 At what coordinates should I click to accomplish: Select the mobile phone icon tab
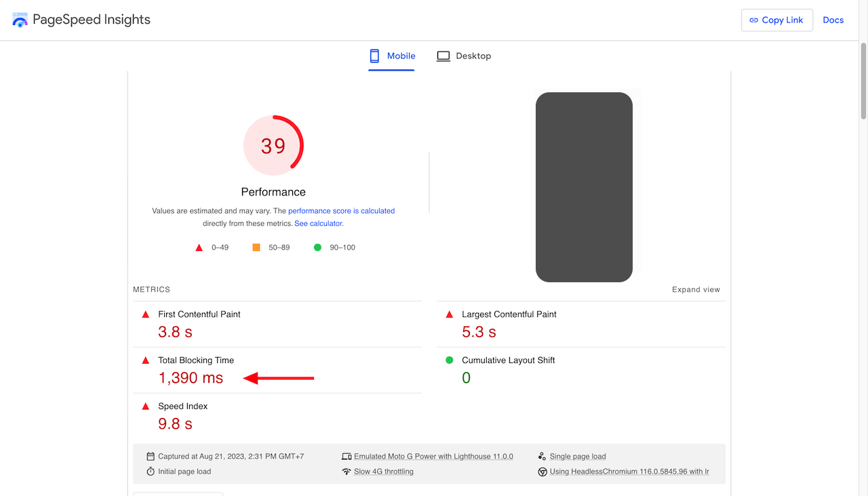[x=374, y=56]
